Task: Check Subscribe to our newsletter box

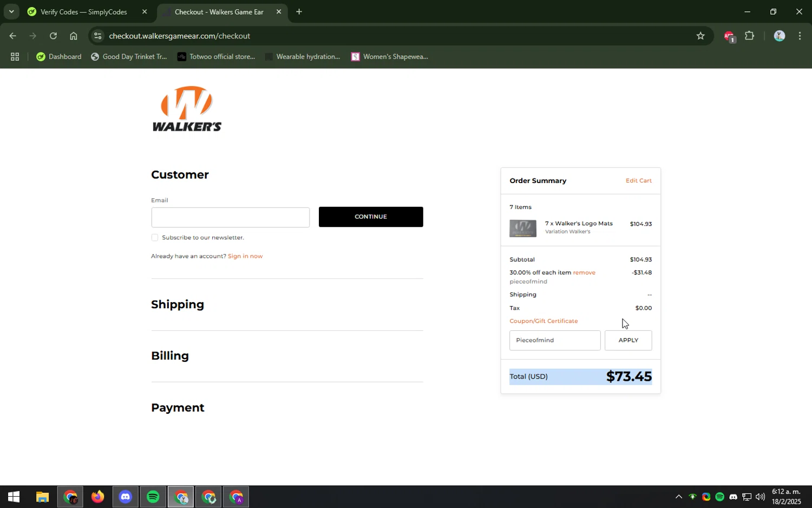Action: coord(155,238)
